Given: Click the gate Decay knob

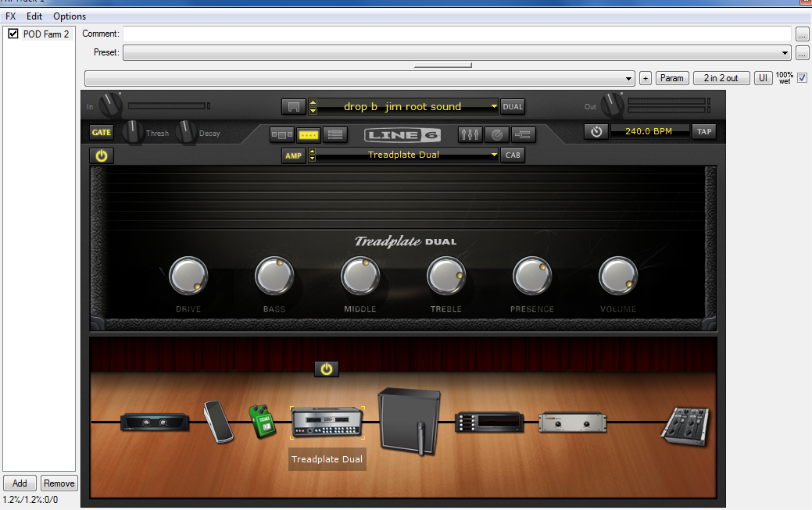Looking at the screenshot, I should (186, 132).
